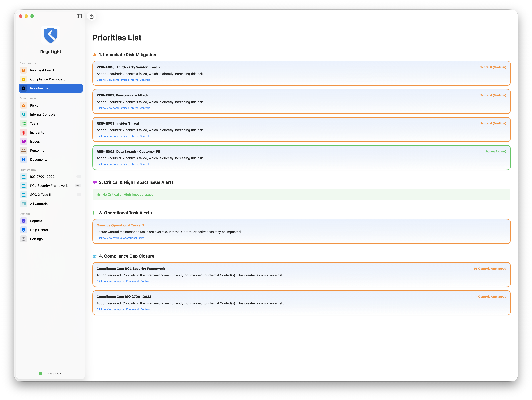Click the Internal Controls shield icon

[24, 114]
